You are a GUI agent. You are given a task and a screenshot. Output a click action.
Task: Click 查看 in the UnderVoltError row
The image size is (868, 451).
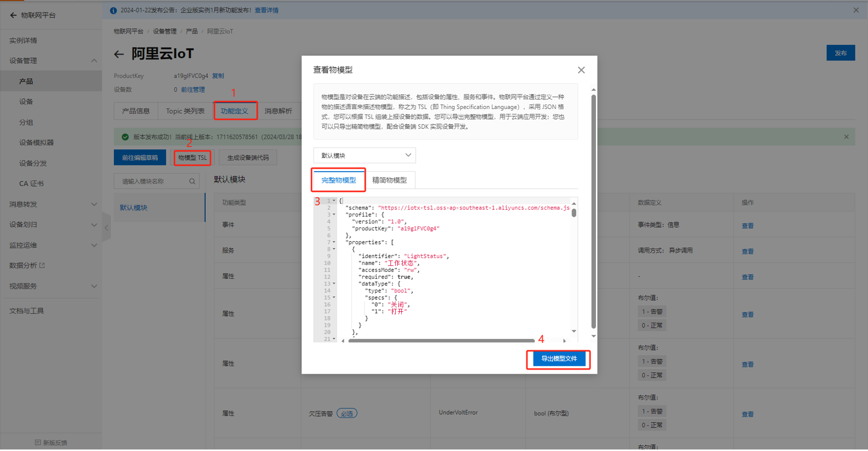pyautogui.click(x=748, y=415)
